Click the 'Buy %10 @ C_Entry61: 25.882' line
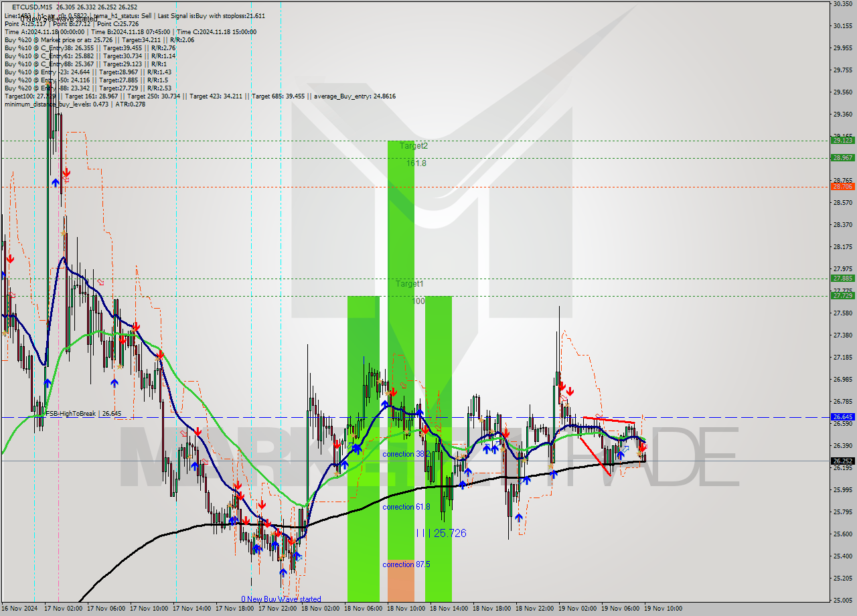The image size is (857, 616). tap(90, 56)
